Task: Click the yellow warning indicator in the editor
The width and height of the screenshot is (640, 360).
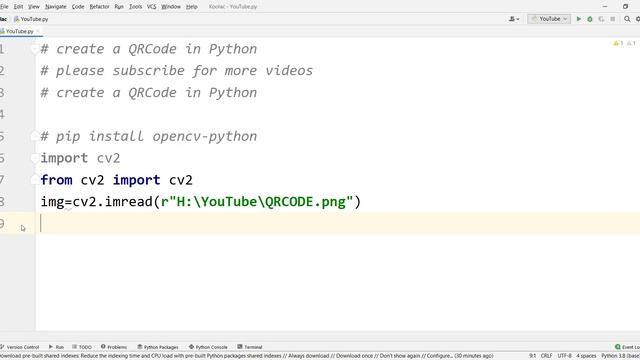Action: [618, 43]
